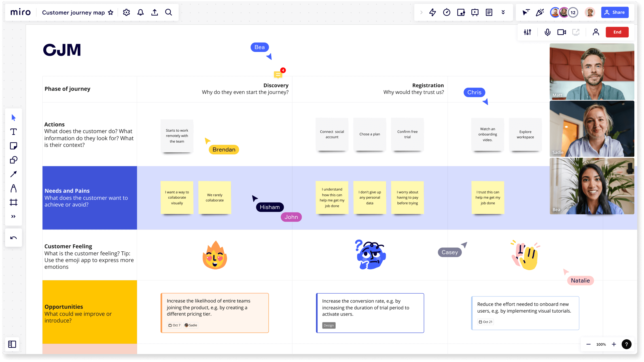Toggle the camera icon in meeting bar
Screen dimensions: 644x362
click(x=561, y=32)
